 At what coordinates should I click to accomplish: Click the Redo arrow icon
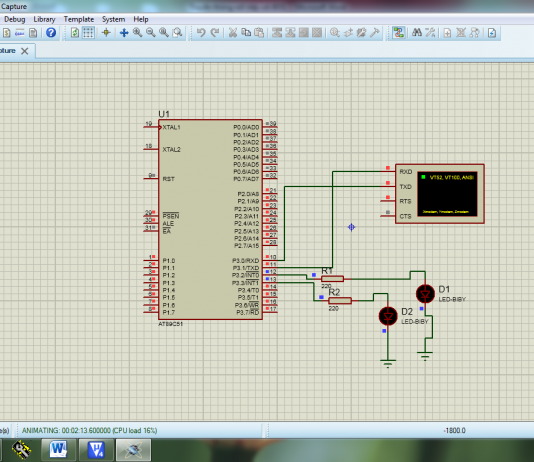pos(215,33)
